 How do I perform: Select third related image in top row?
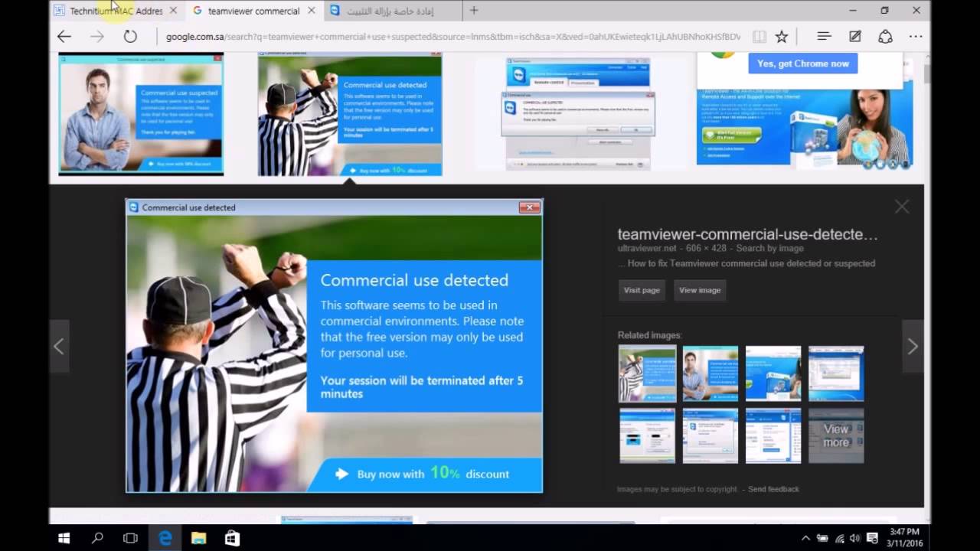pos(773,373)
